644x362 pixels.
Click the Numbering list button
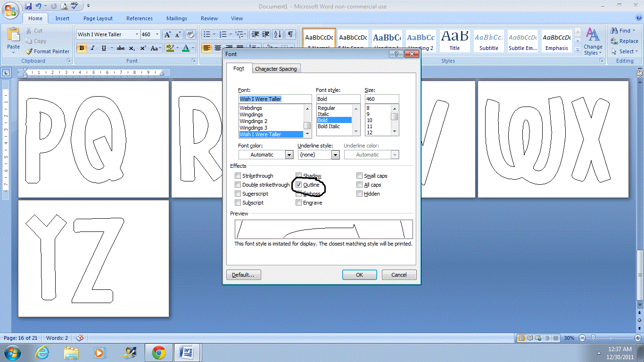click(x=222, y=34)
